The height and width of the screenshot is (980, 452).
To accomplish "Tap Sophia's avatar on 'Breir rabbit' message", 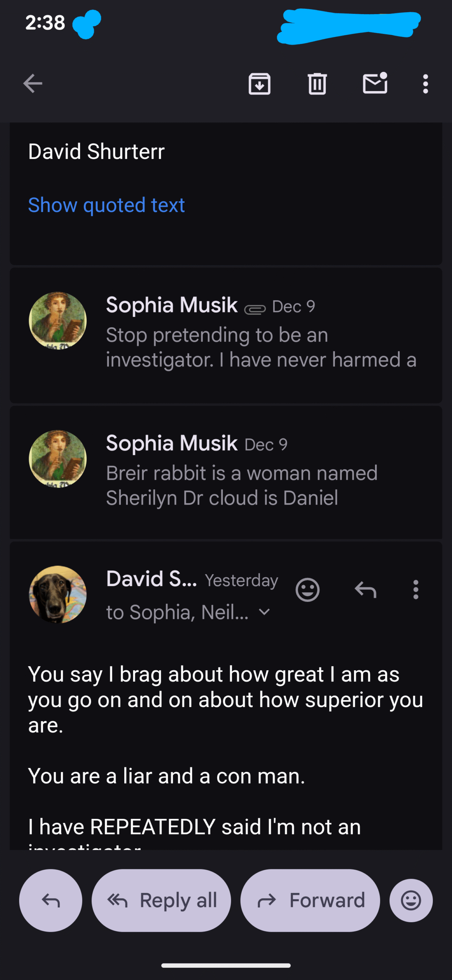I will [x=58, y=459].
